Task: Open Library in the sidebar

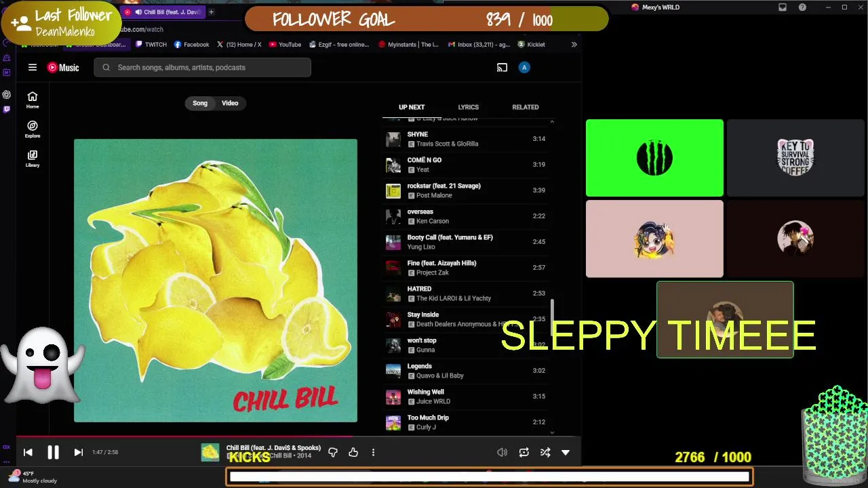Action: [x=33, y=158]
